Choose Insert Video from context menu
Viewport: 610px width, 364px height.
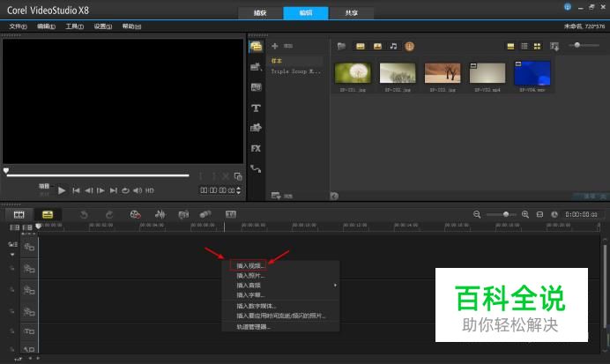click(x=249, y=265)
